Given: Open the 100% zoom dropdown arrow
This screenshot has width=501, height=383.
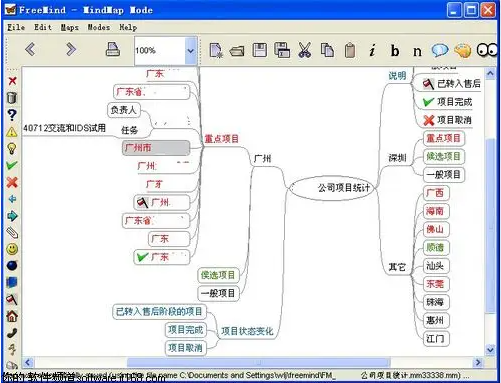Looking at the screenshot, I should (190, 51).
